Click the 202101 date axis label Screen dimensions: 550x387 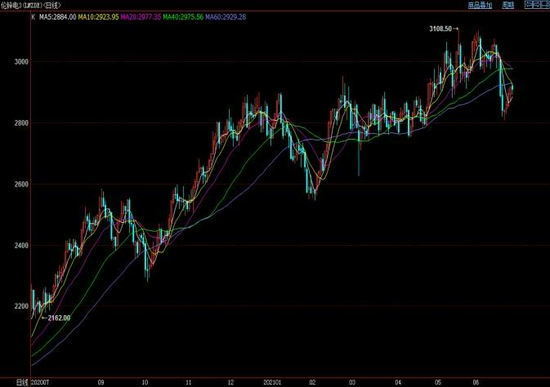(x=272, y=382)
